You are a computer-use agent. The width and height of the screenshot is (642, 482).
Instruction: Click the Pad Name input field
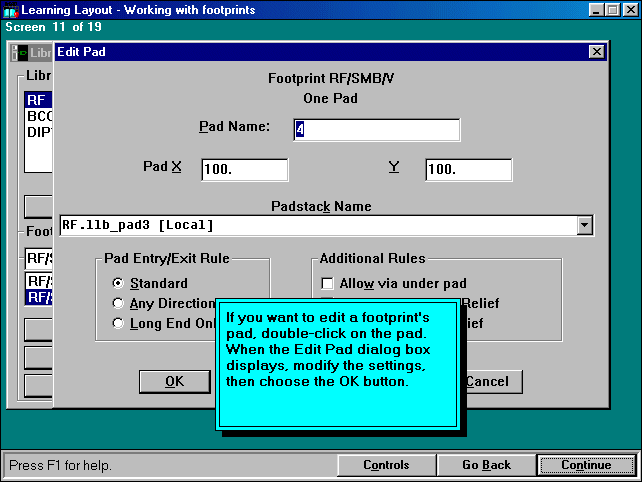tap(376, 130)
